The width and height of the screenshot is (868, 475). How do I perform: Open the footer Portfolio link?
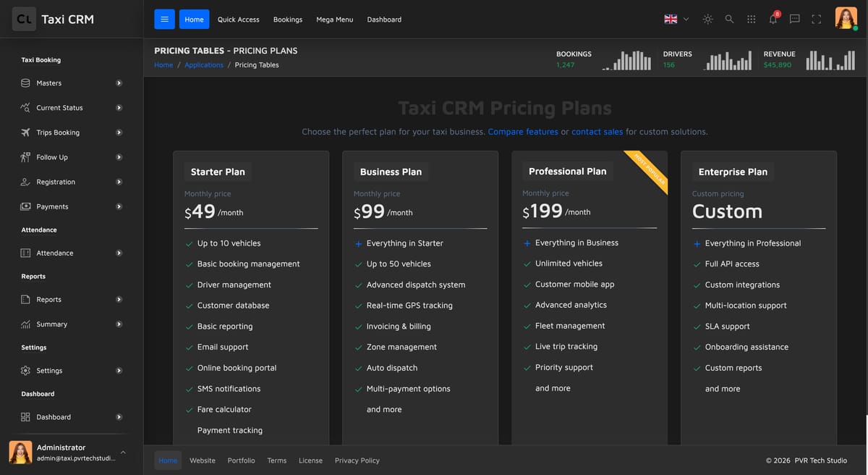tap(241, 461)
